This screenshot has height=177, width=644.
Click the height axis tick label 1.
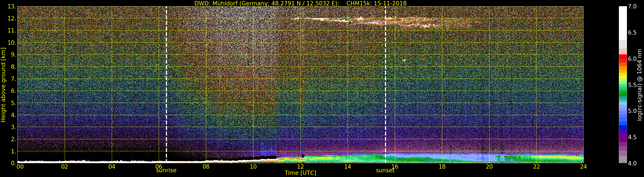[13, 151]
